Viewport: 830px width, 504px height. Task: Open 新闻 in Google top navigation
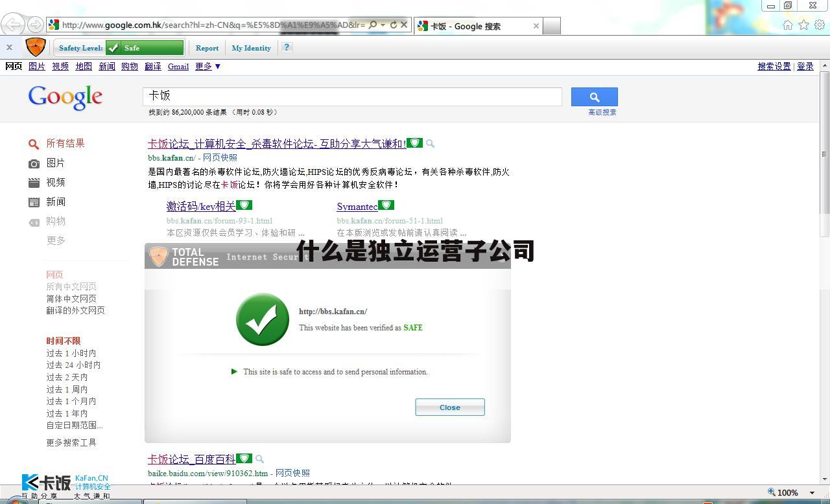pos(107,66)
